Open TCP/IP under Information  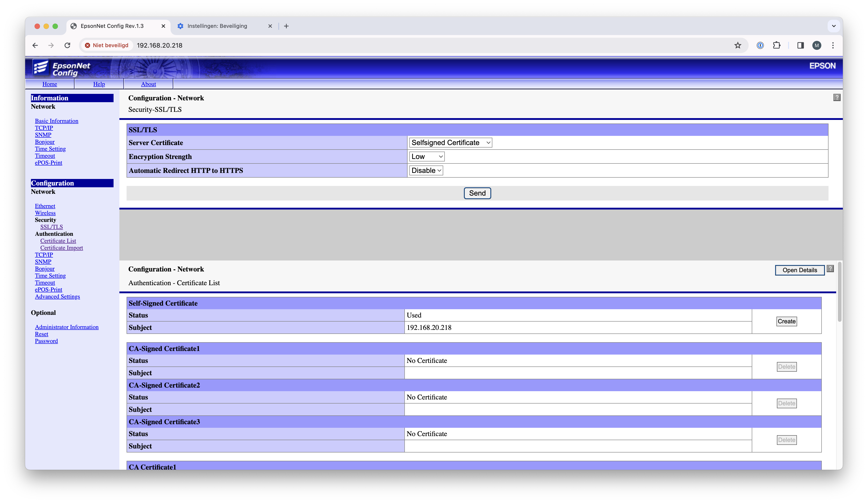[44, 128]
